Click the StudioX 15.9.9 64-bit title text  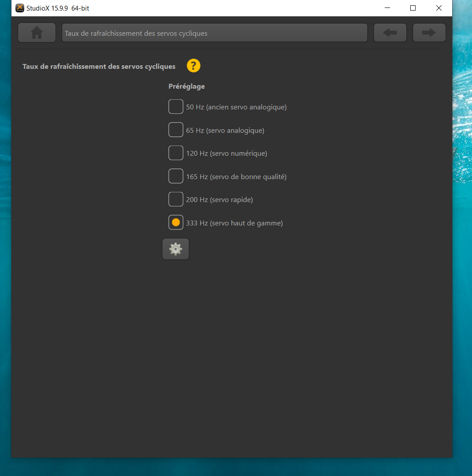(x=58, y=8)
